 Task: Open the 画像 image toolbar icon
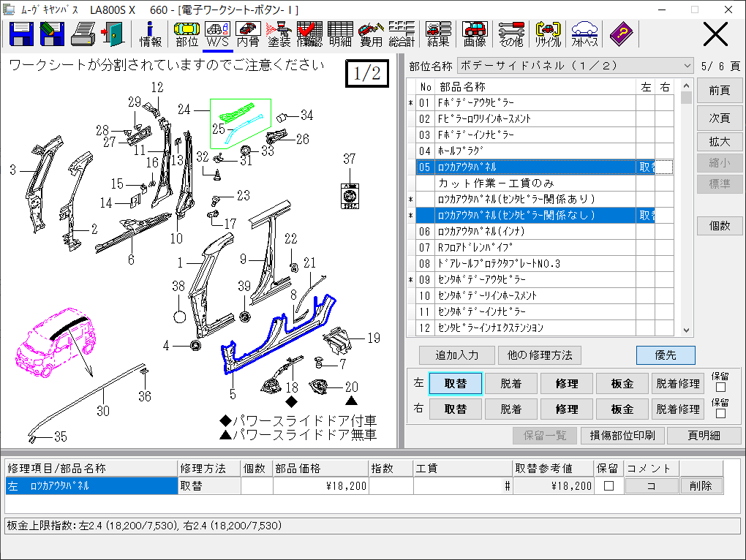(x=475, y=34)
